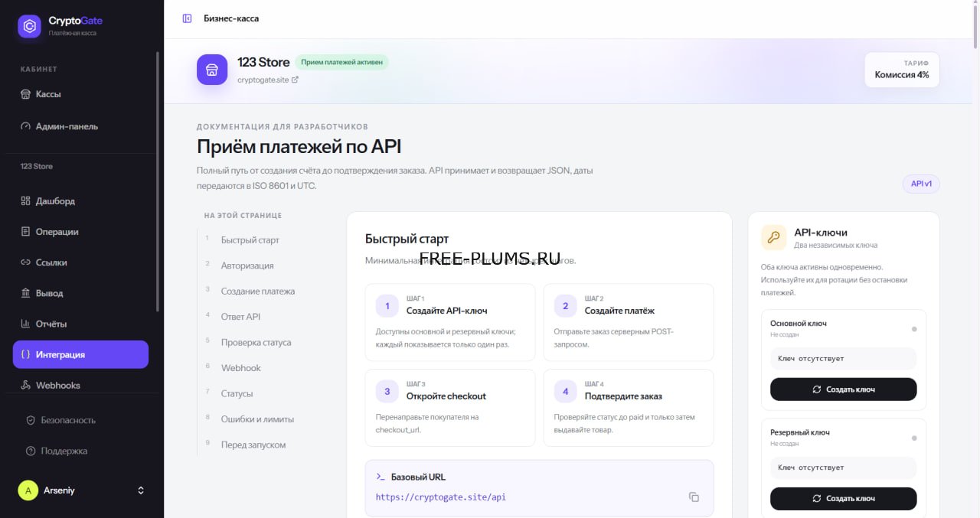
Task: Click the CryptoGate logo icon
Action: (30, 26)
